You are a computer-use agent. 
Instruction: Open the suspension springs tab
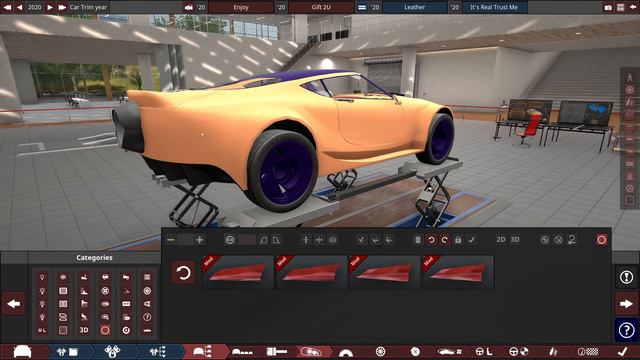[553, 351]
